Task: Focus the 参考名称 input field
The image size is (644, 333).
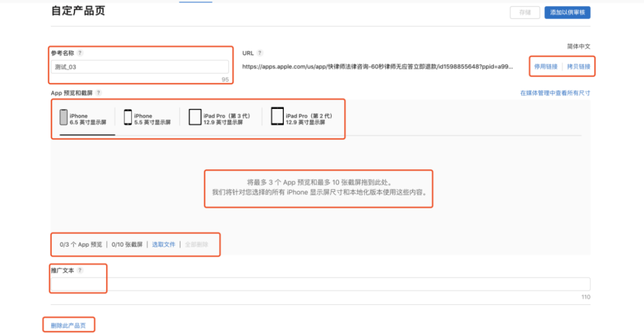Action: point(140,67)
